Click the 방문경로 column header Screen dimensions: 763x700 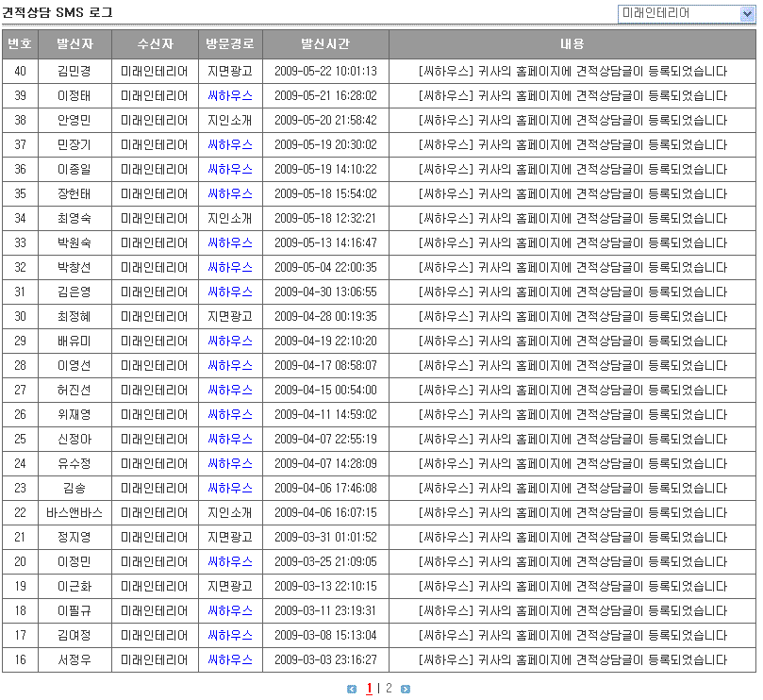coord(230,44)
